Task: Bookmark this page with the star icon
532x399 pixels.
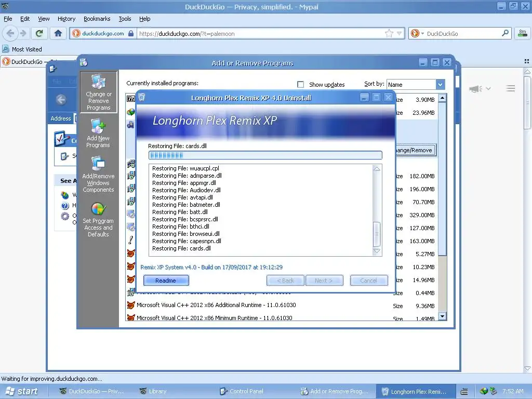Action: (x=389, y=33)
